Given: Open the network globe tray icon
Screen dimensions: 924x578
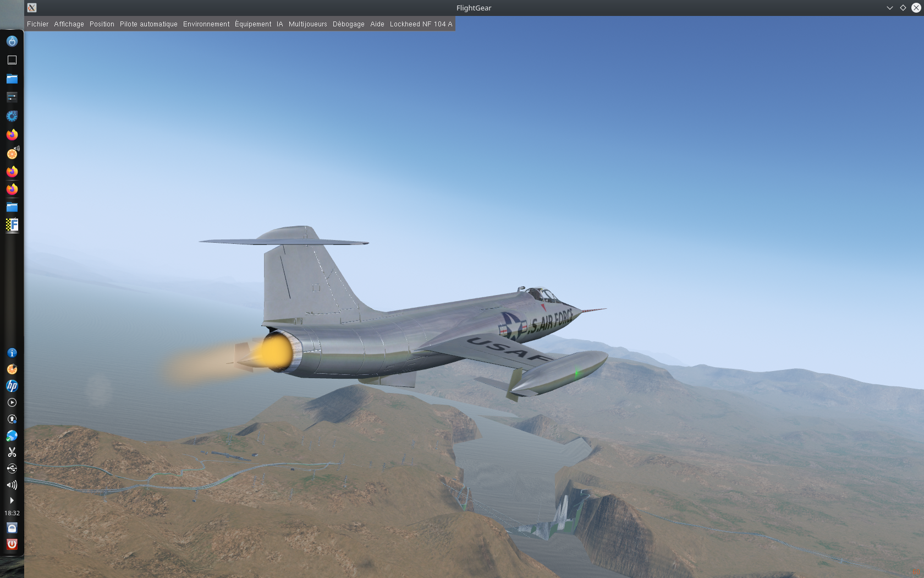Looking at the screenshot, I should click(x=12, y=435).
